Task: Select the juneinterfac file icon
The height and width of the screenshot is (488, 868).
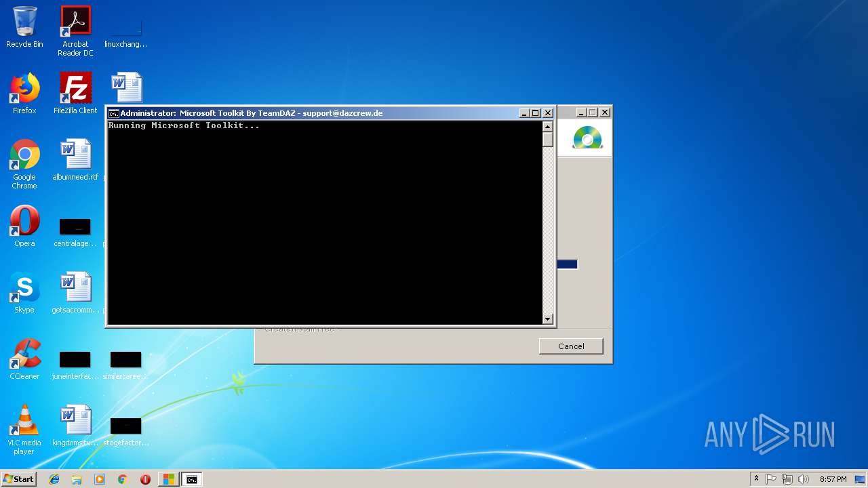Action: click(x=75, y=365)
